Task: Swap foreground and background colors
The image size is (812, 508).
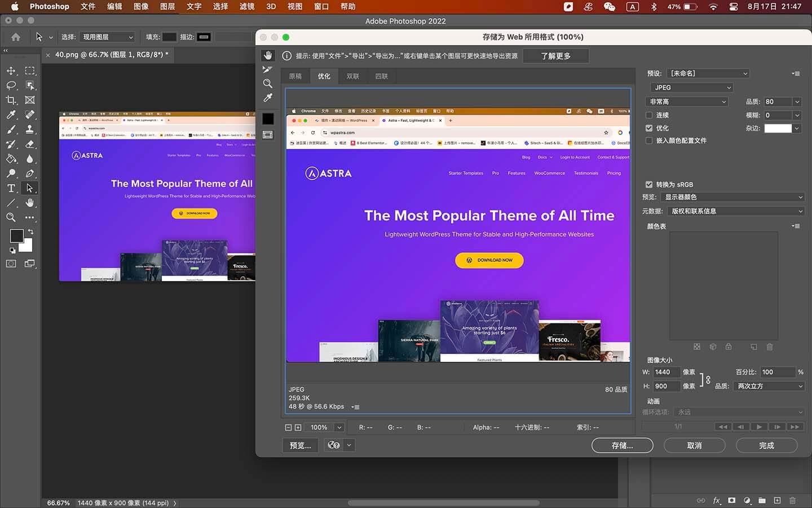Action: pos(30,231)
